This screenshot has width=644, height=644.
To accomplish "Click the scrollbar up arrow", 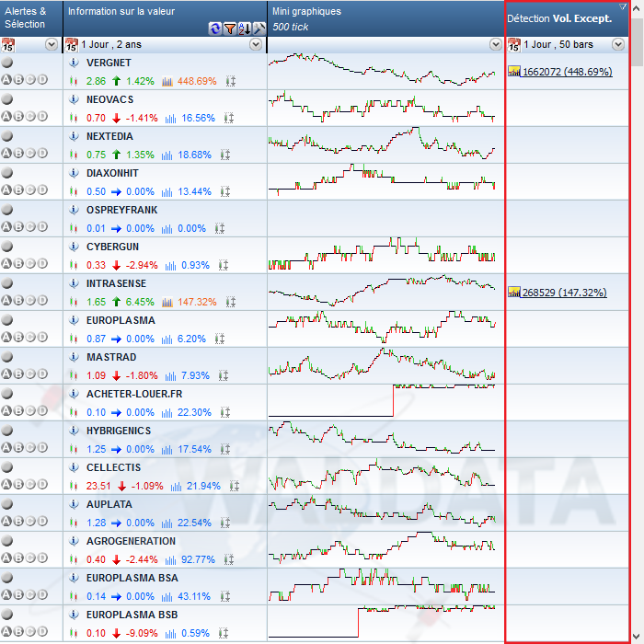I will click(x=638, y=9).
